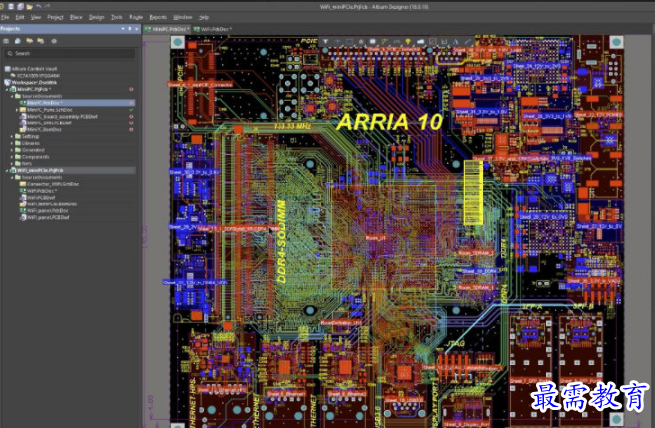Screen dimensions: 655x428
Task: Open the Place menu
Action: (76, 17)
